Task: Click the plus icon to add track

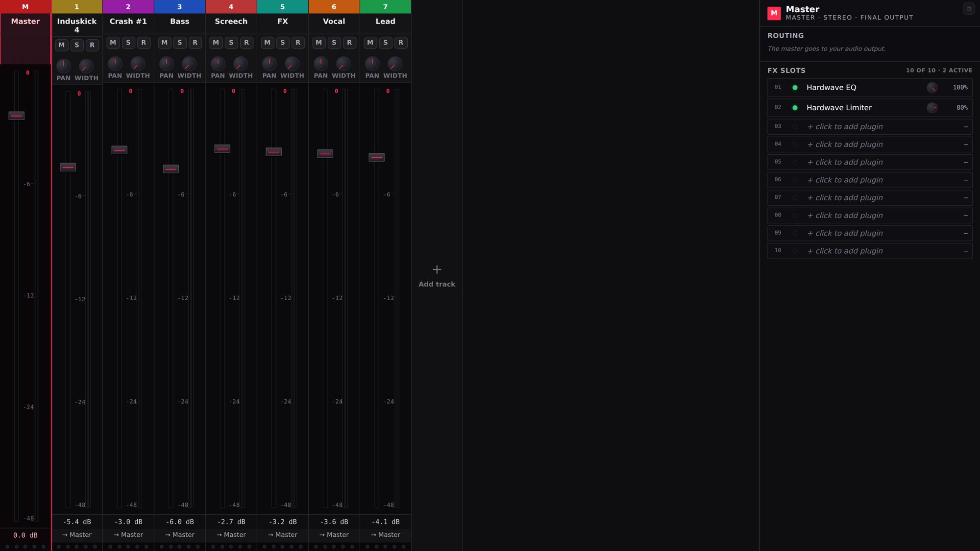Action: pyautogui.click(x=437, y=269)
